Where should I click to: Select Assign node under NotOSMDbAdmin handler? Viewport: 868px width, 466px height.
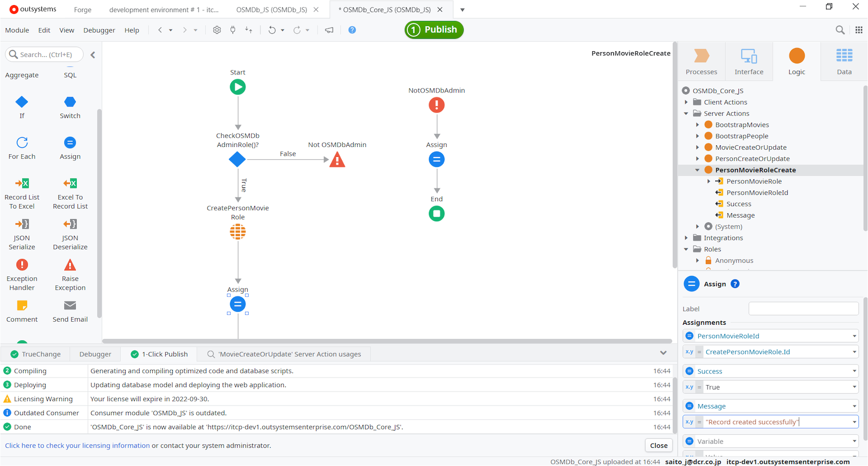[x=437, y=159]
